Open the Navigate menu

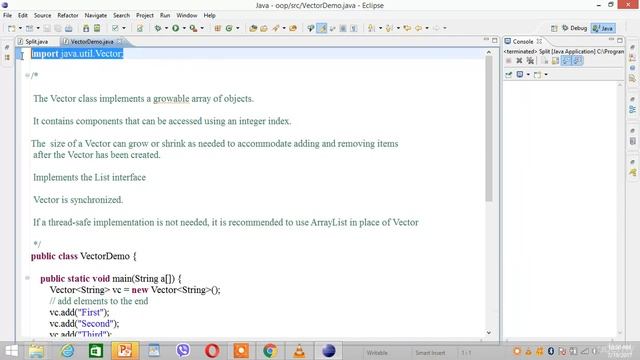[96, 15]
